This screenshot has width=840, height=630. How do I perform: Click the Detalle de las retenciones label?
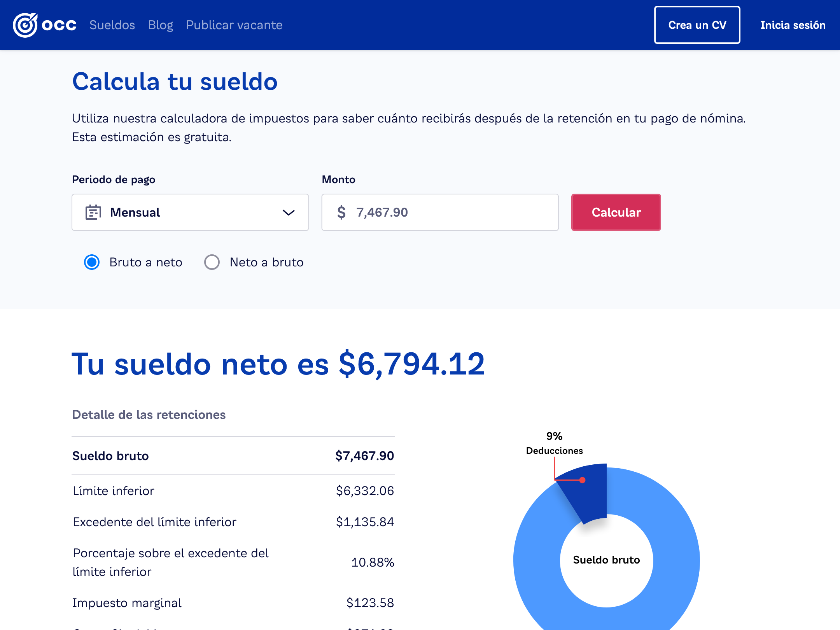pos(149,415)
